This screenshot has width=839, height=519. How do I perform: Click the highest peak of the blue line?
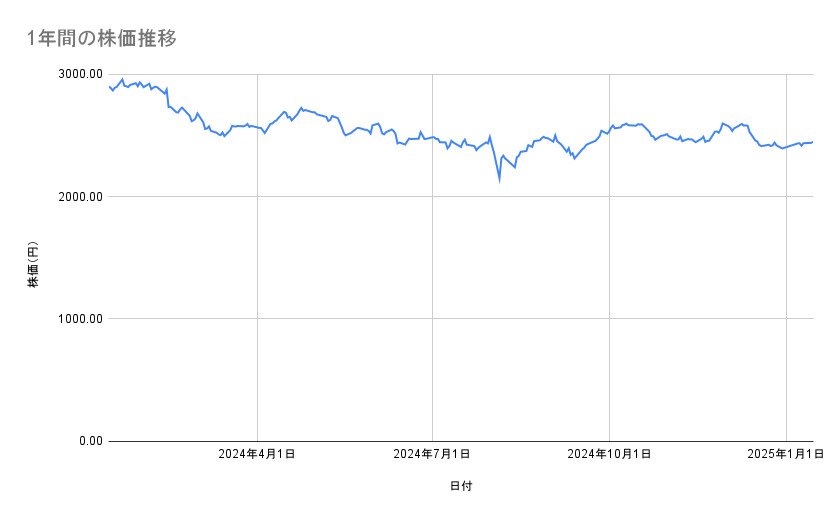[122, 79]
